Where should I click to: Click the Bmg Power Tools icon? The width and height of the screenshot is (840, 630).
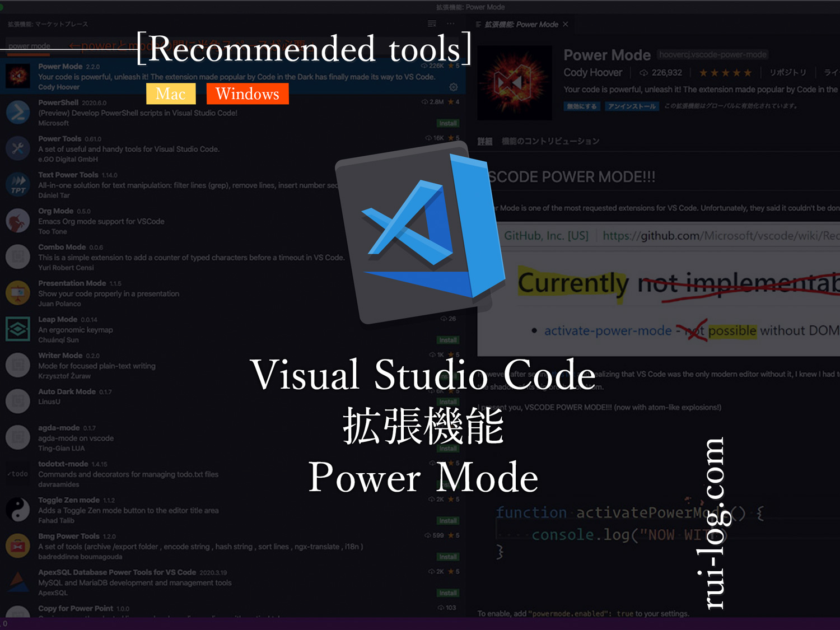coord(18,545)
